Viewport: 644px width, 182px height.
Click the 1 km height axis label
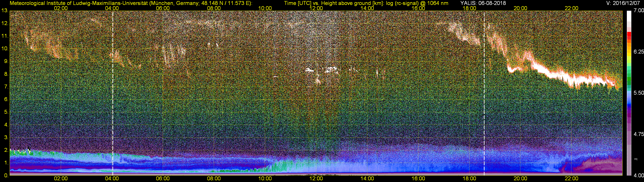[x=6, y=163]
